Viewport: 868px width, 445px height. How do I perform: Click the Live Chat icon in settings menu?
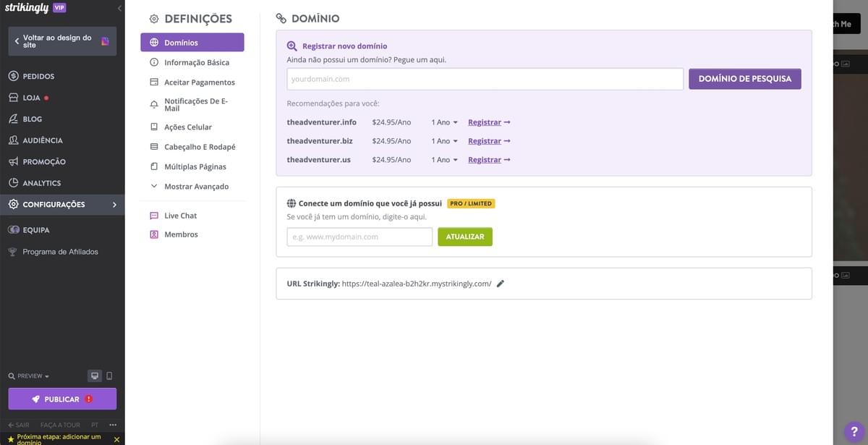153,216
